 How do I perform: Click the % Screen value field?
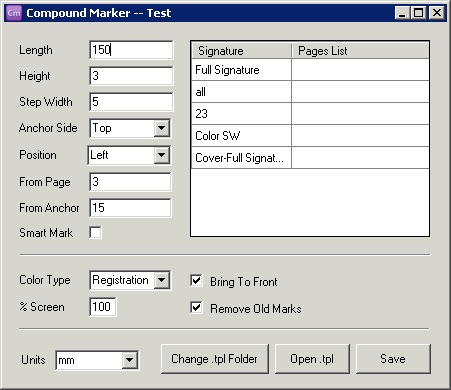pyautogui.click(x=103, y=307)
